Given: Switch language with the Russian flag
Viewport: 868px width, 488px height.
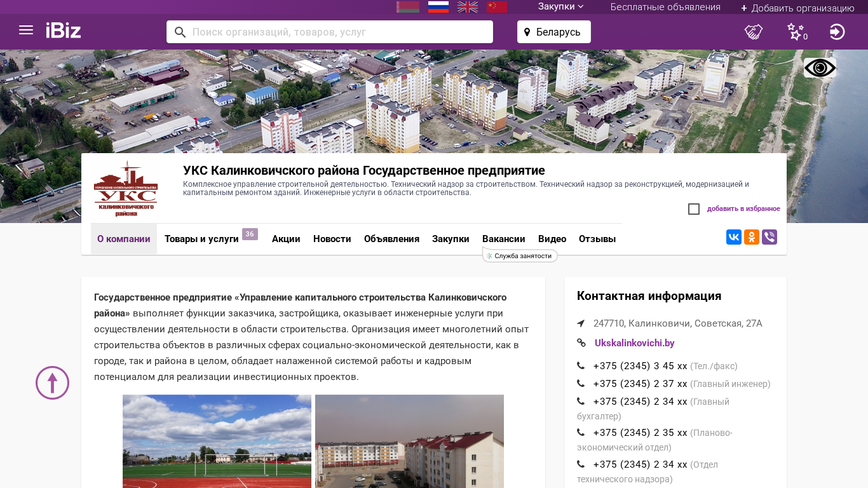Looking at the screenshot, I should point(438,7).
